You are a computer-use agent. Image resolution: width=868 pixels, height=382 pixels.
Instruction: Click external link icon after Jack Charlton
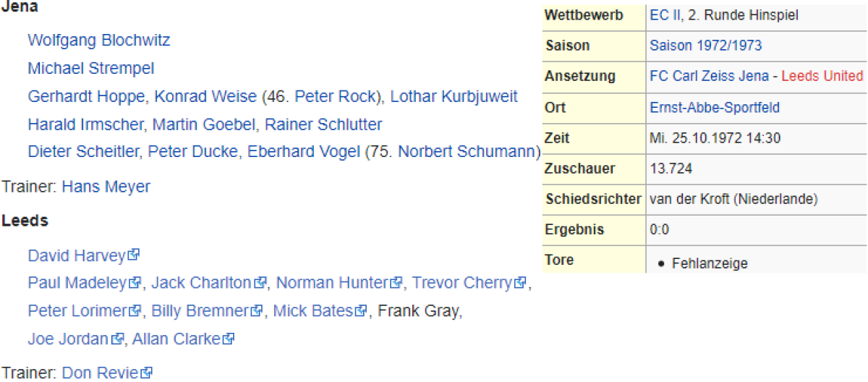pos(260,283)
